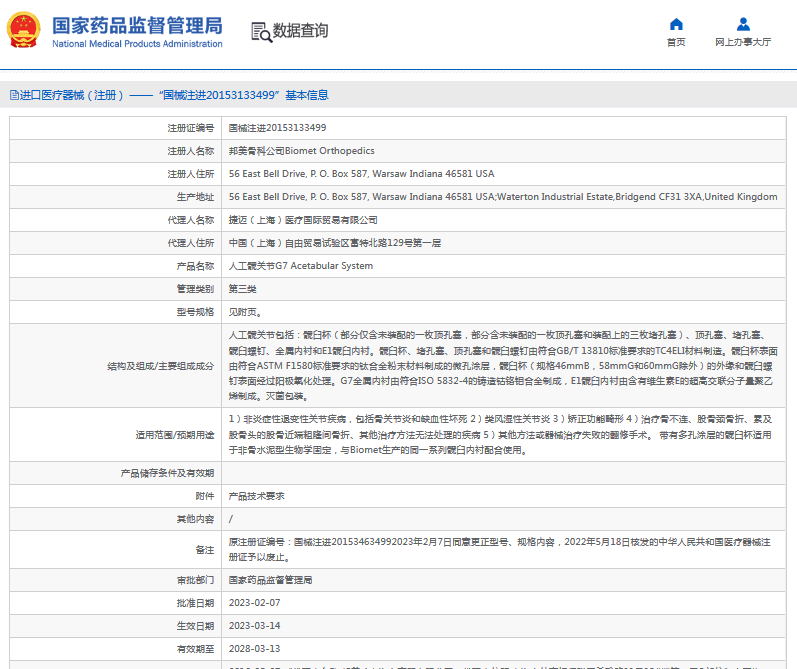Image resolution: width=797 pixels, height=669 pixels.
Task: Click the 其他内容 label
Action: 196,519
